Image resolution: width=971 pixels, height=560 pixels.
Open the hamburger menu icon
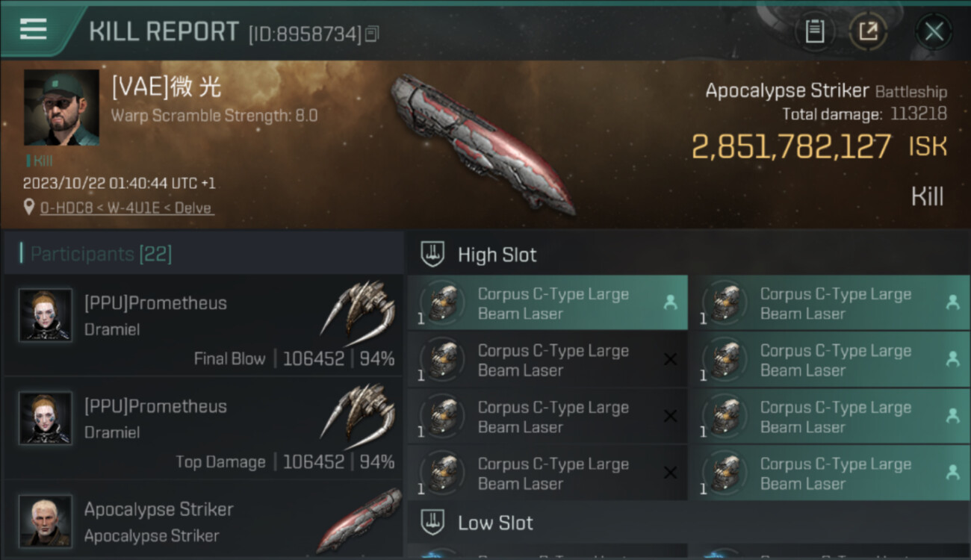pos(33,29)
